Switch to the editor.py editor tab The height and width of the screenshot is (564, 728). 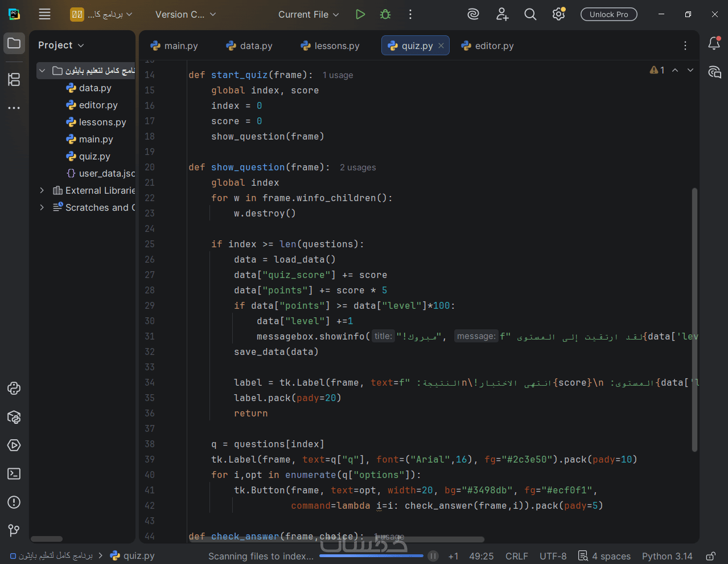(488, 46)
